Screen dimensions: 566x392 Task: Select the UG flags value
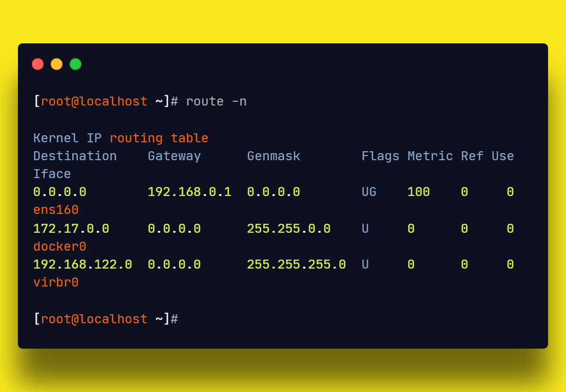pos(368,192)
